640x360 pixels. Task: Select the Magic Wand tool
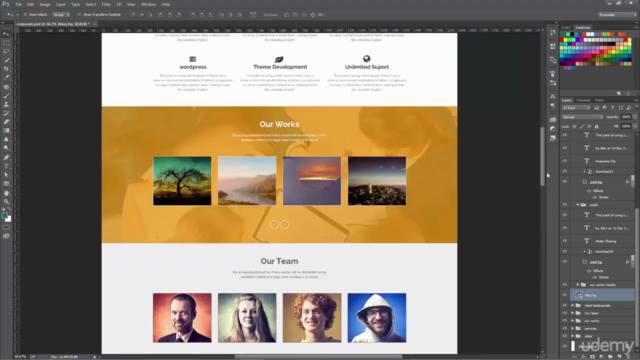[x=6, y=60]
